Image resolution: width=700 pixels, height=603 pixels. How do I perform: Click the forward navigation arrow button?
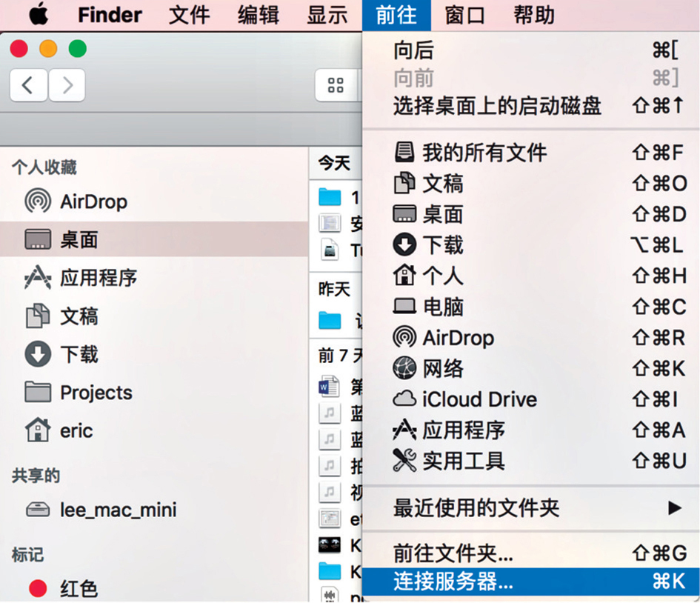(67, 86)
